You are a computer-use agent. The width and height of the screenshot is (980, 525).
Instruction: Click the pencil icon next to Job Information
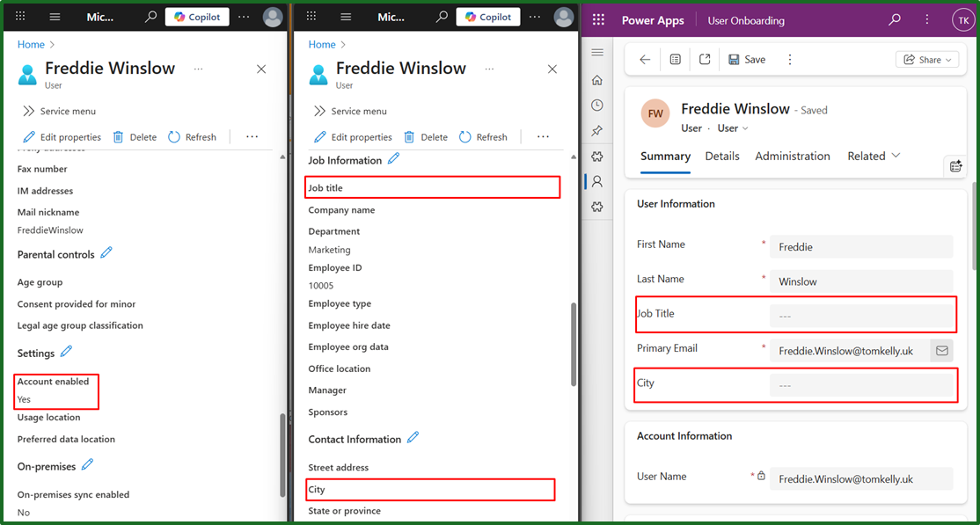click(x=393, y=159)
